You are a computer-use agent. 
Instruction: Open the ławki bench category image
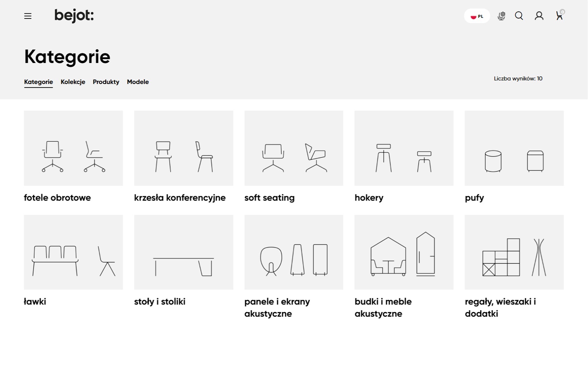[73, 252]
